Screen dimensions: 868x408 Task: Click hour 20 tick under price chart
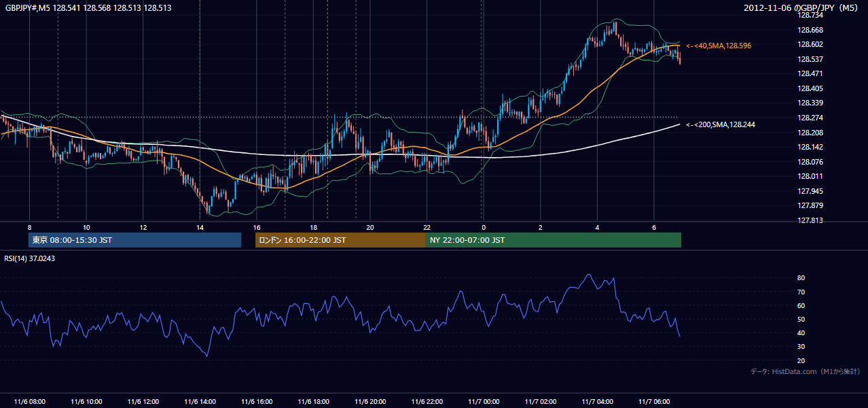[x=369, y=227]
